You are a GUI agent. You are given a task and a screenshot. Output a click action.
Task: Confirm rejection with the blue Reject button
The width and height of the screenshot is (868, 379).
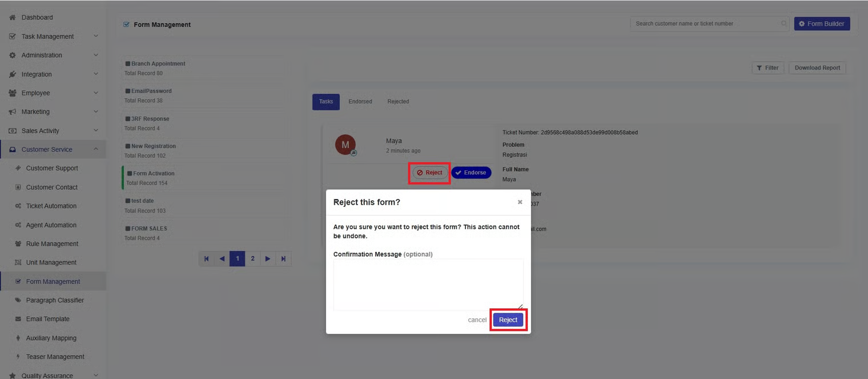click(508, 320)
